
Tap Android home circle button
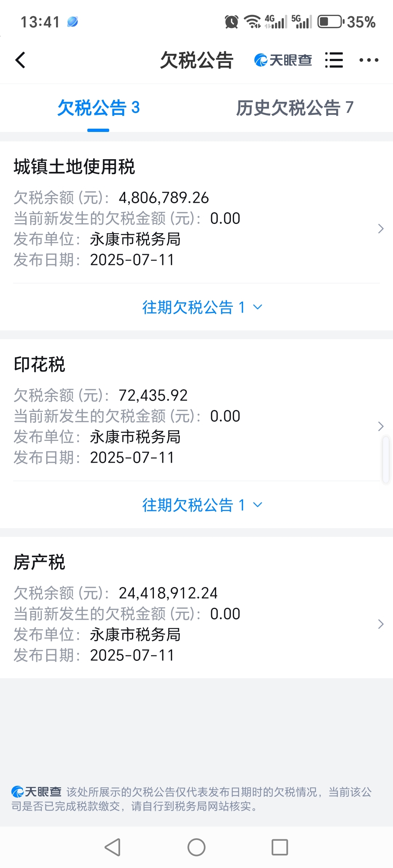(x=196, y=847)
